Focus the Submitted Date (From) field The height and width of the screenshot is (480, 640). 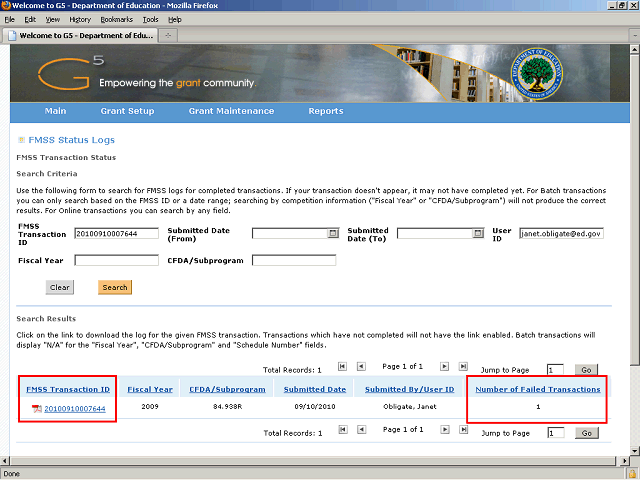[x=290, y=233]
